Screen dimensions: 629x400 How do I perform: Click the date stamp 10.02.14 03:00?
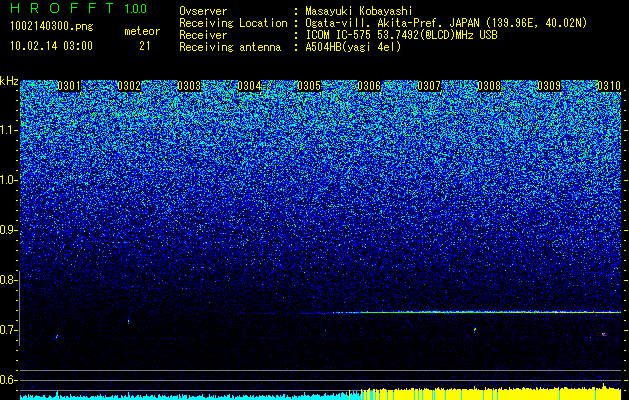[51, 46]
